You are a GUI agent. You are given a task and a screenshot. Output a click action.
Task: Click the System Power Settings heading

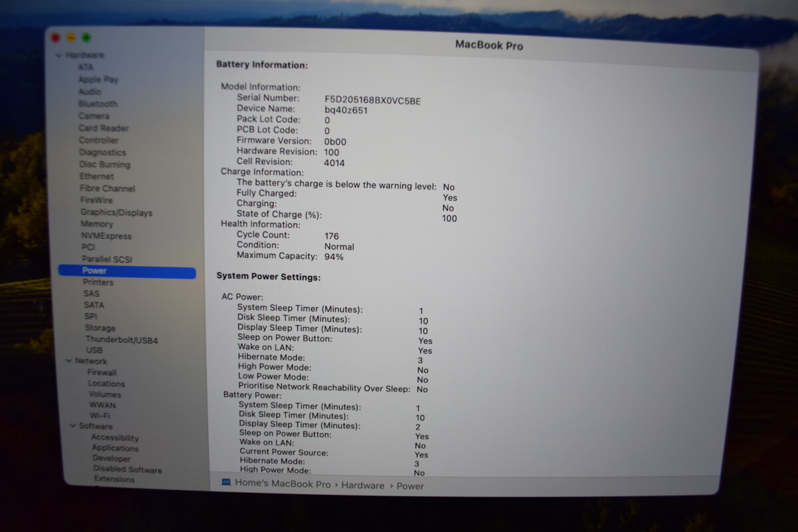269,277
